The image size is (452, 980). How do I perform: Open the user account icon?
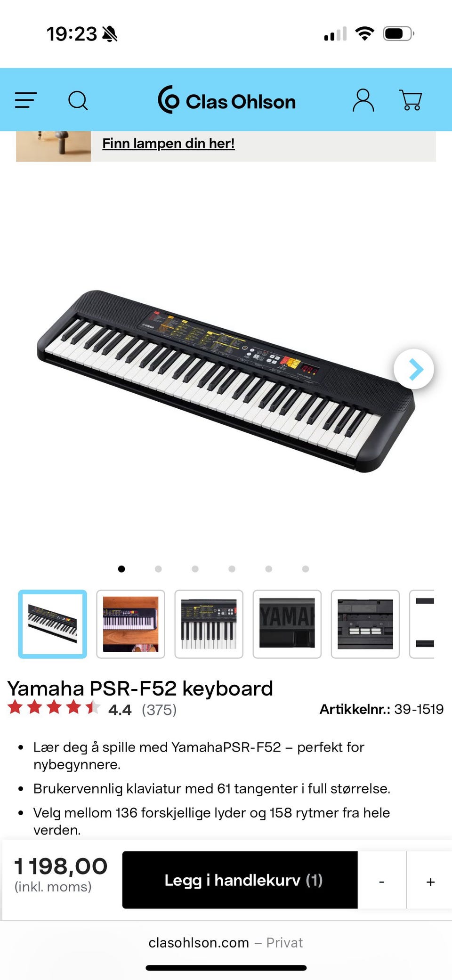363,100
